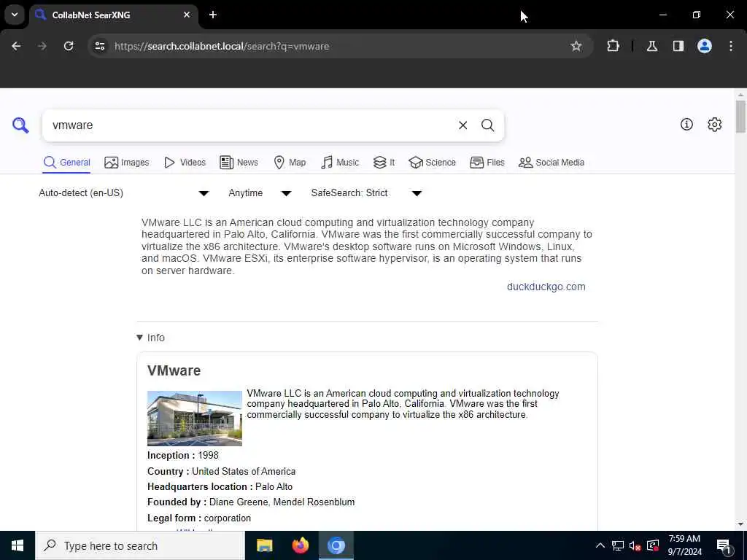Image resolution: width=747 pixels, height=560 pixels.
Task: Switch to Music search tab
Action: point(340,163)
